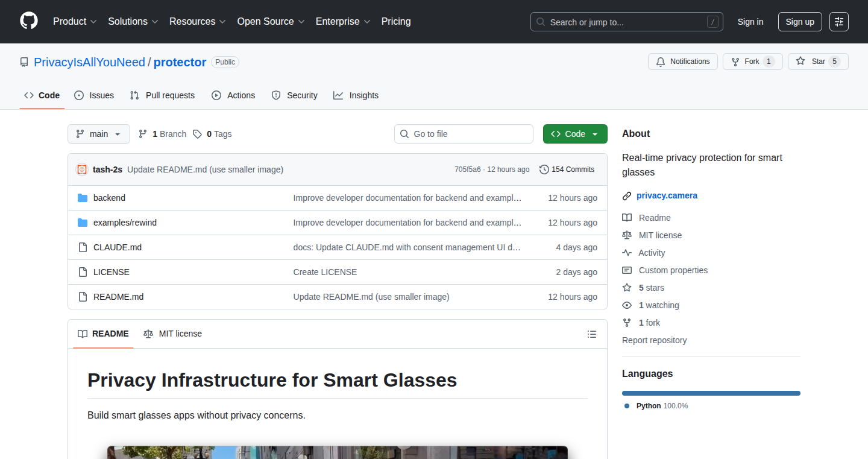Click the backend folder icon
868x459 pixels.
click(x=83, y=198)
